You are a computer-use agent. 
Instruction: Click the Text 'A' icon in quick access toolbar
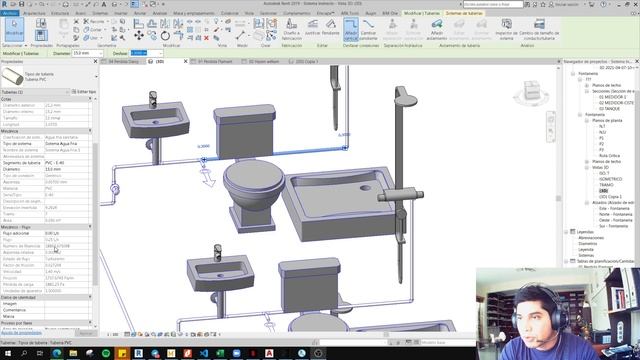(x=104, y=4)
